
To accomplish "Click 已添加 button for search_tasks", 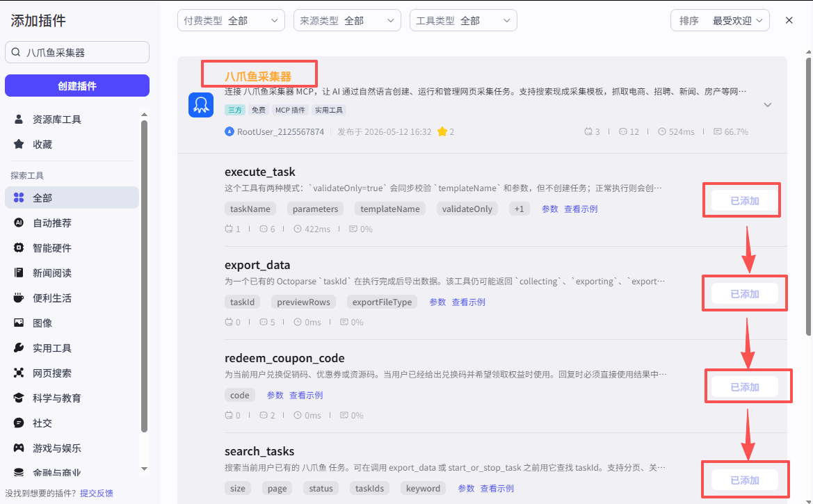I will (745, 480).
